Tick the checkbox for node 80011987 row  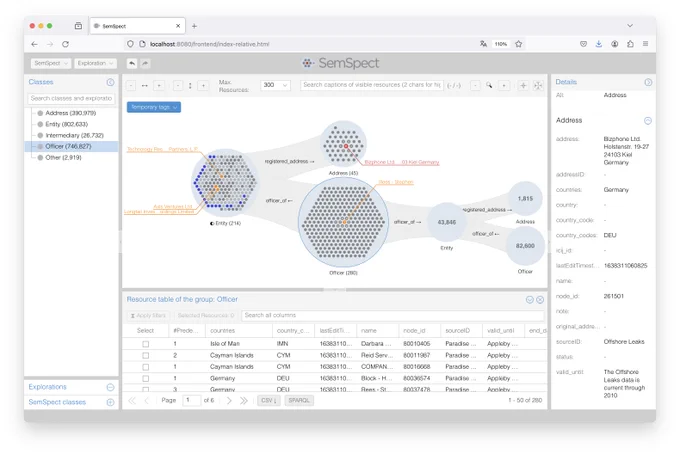pyautogui.click(x=146, y=356)
